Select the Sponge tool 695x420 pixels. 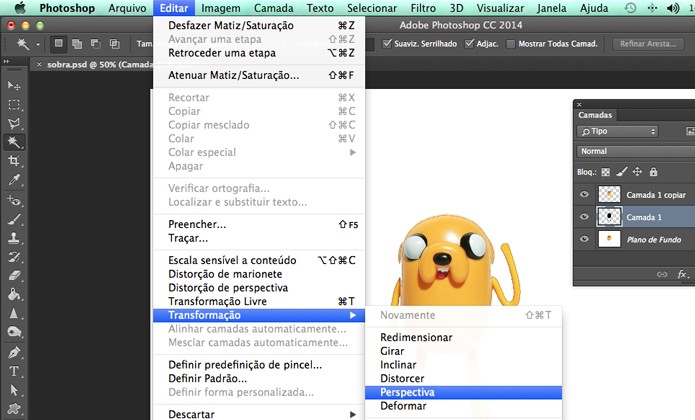point(14,332)
